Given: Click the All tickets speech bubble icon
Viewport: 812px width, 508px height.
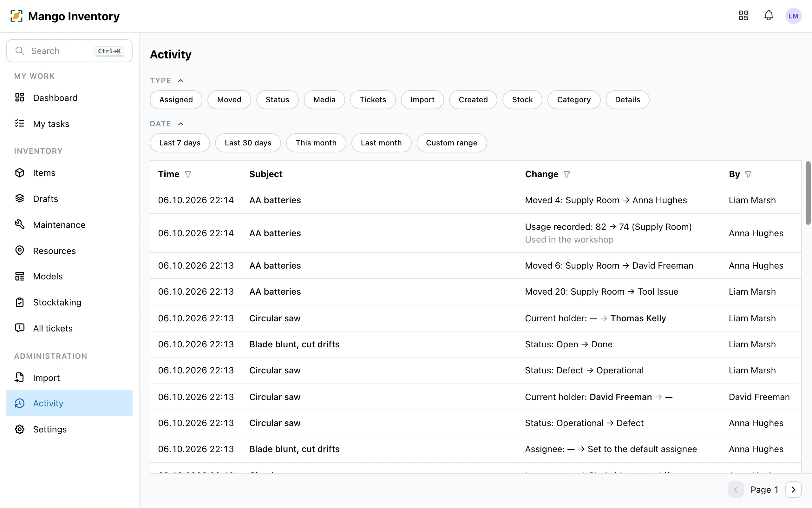Looking at the screenshot, I should (20, 328).
